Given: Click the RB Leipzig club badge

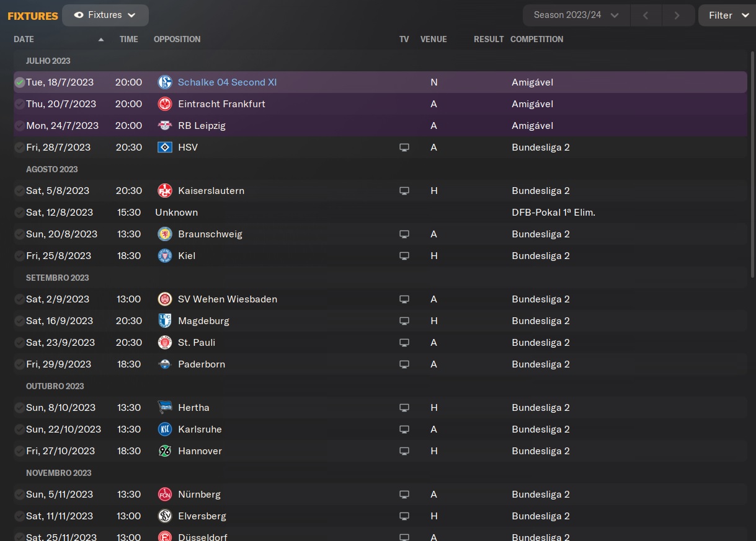Looking at the screenshot, I should coord(165,126).
